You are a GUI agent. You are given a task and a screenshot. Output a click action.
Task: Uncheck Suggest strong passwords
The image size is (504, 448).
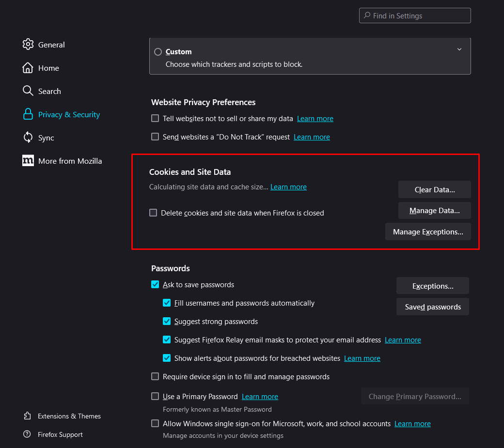(167, 321)
